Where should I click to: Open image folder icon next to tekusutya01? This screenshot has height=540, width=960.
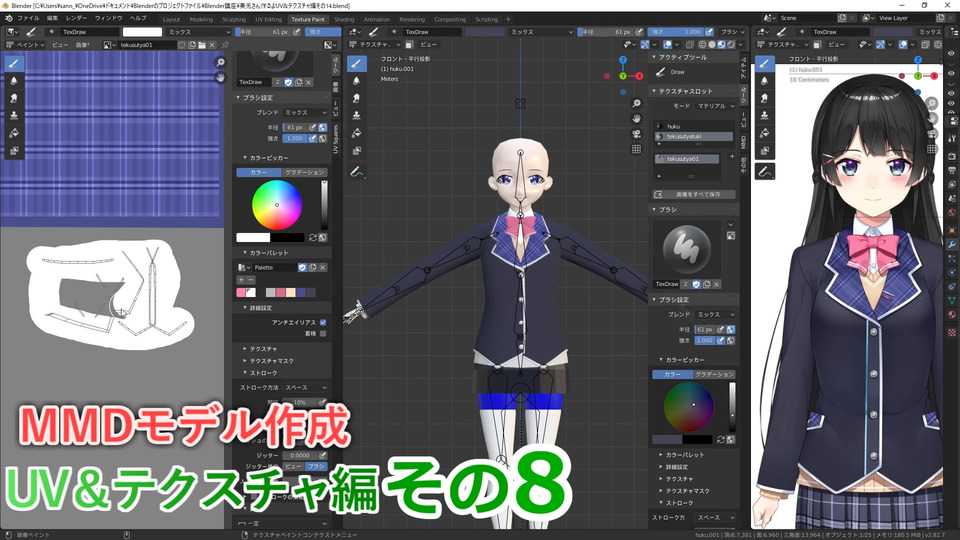[x=201, y=45]
